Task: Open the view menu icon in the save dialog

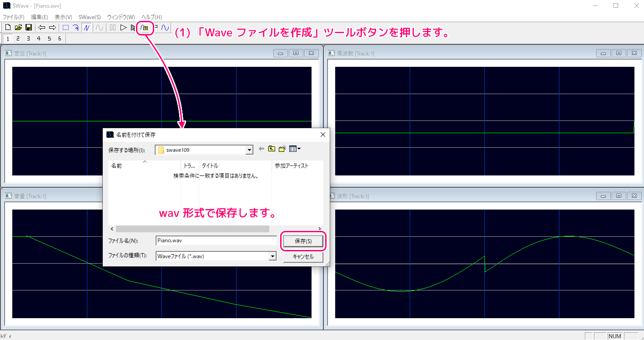Action: pyautogui.click(x=295, y=149)
